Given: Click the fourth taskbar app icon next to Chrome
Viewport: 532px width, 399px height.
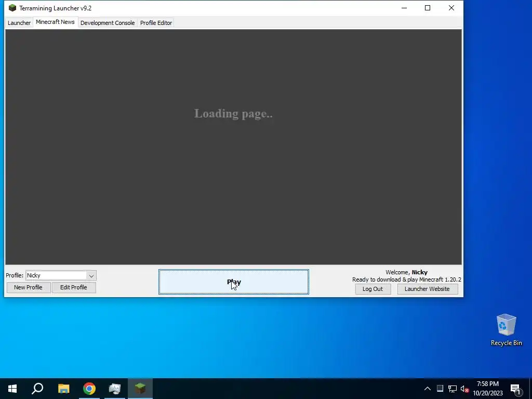Looking at the screenshot, I should tap(115, 389).
